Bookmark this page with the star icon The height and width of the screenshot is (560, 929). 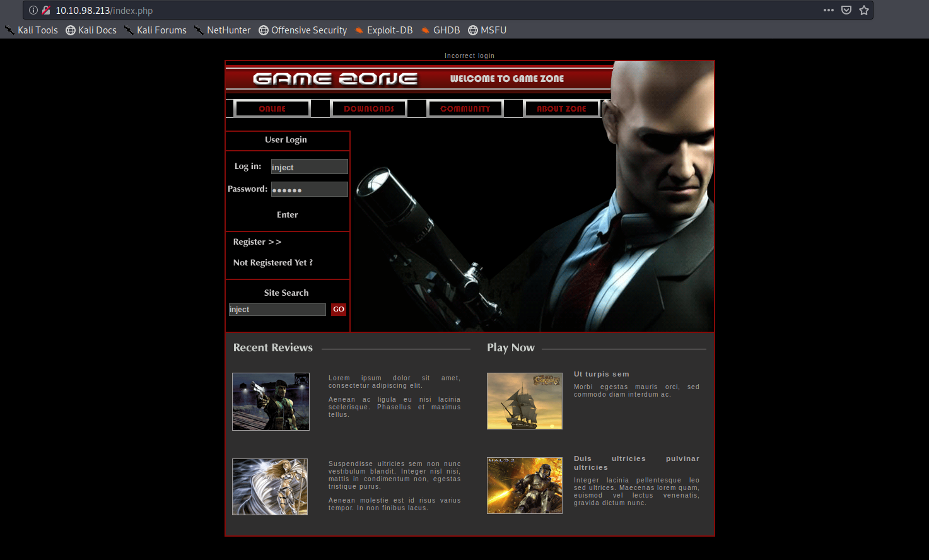(x=864, y=10)
